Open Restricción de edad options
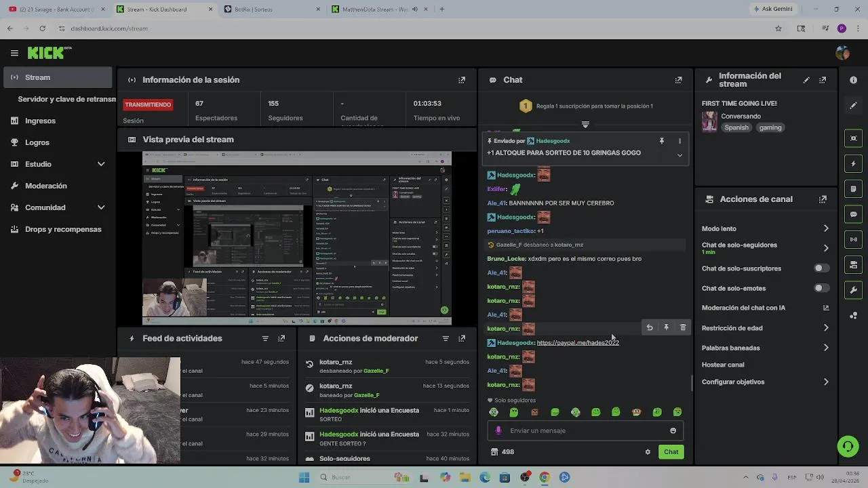The image size is (868, 488). click(x=765, y=328)
